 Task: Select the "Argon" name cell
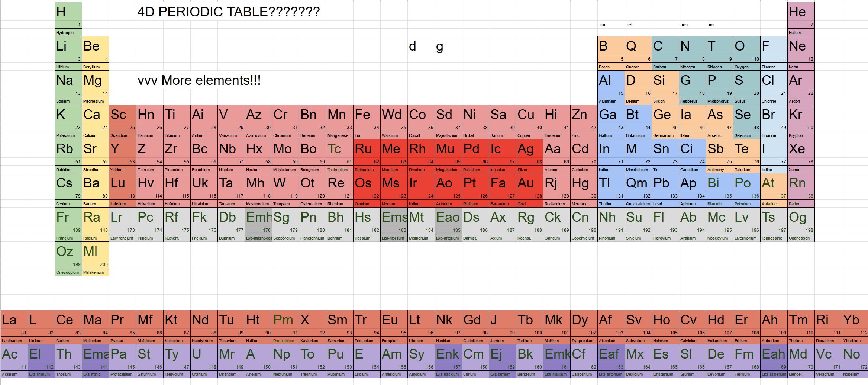tap(801, 101)
